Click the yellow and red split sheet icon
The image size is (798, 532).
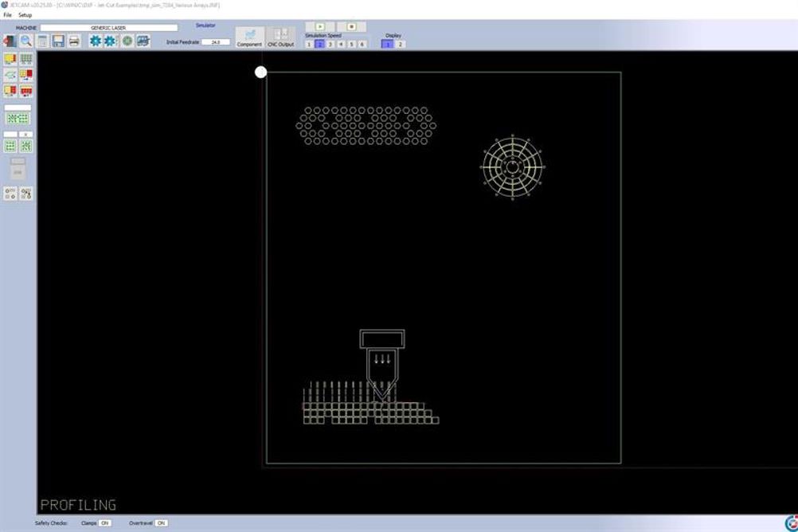[10, 91]
